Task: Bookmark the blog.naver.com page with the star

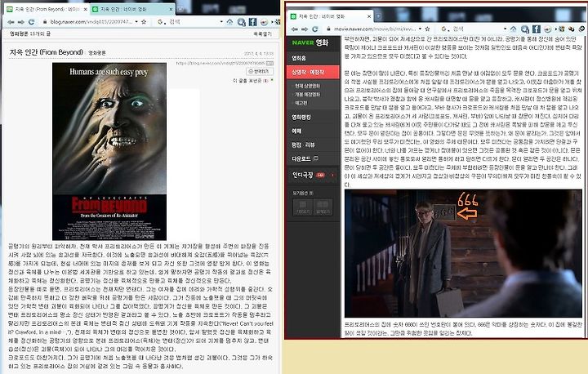Action: pos(144,22)
